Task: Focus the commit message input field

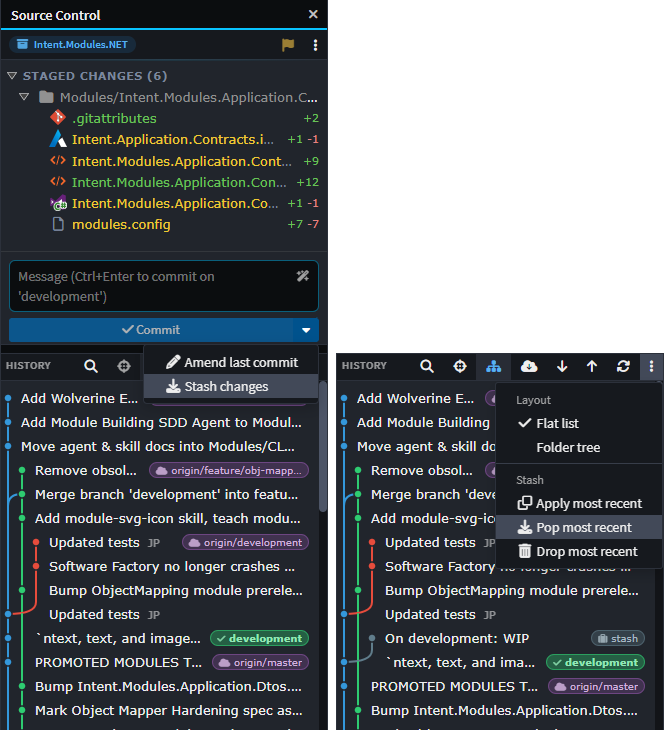Action: coord(163,286)
